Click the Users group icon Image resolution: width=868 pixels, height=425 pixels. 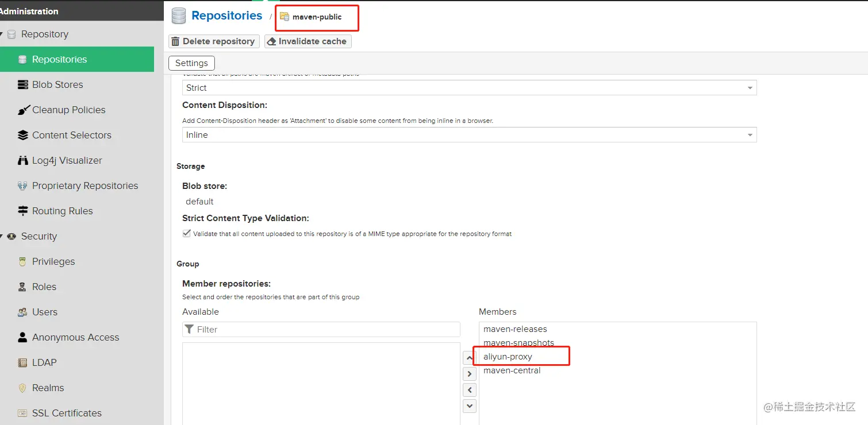[x=22, y=312]
